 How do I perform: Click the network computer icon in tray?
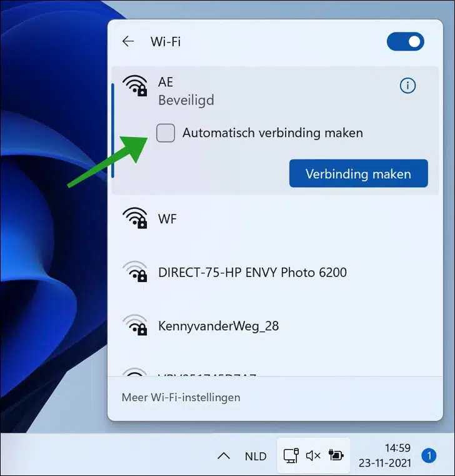(291, 455)
